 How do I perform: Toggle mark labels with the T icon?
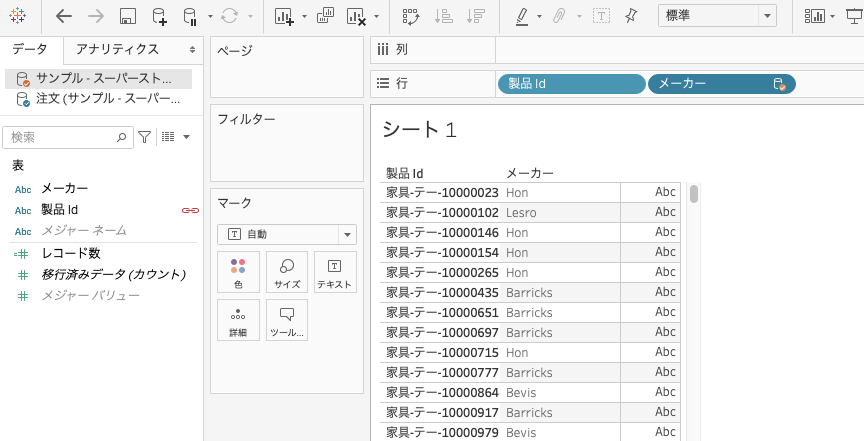pos(601,17)
